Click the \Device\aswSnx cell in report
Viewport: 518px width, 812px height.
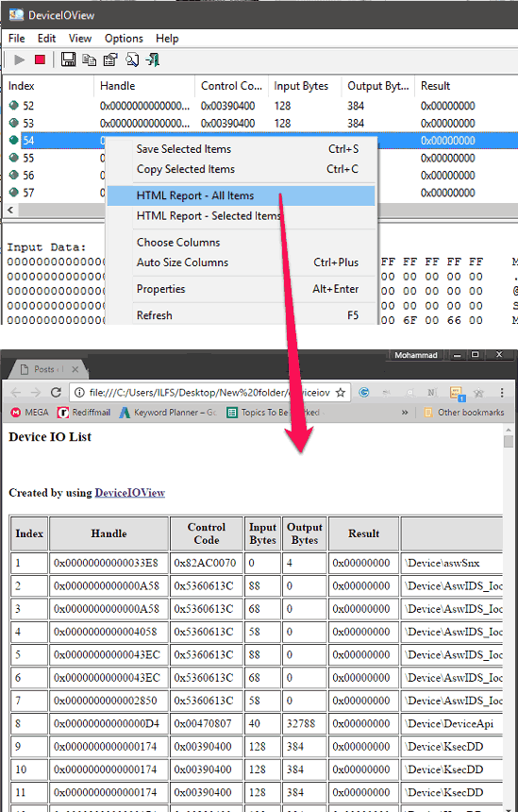click(x=451, y=563)
